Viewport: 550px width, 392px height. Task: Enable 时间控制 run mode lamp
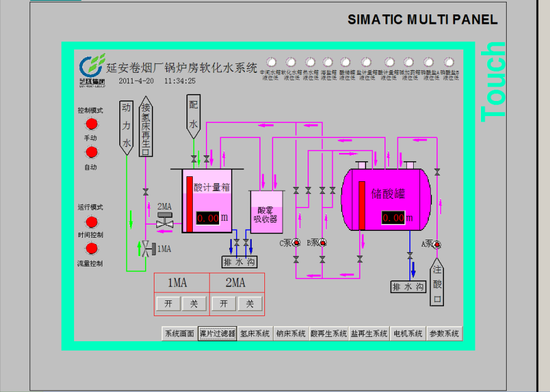(92, 222)
